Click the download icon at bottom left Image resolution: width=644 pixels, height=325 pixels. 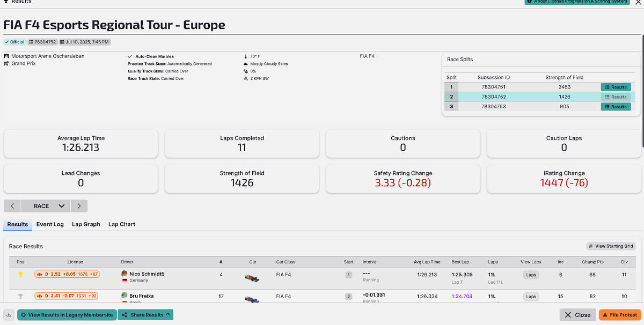[x=9, y=315]
